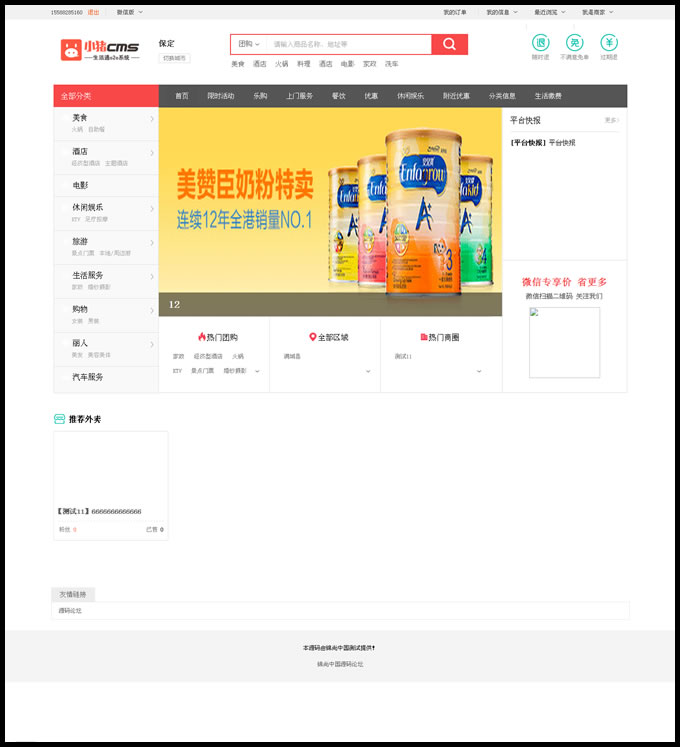Open the 我的信息 dropdown menu
The height and width of the screenshot is (747, 680).
coord(502,12)
